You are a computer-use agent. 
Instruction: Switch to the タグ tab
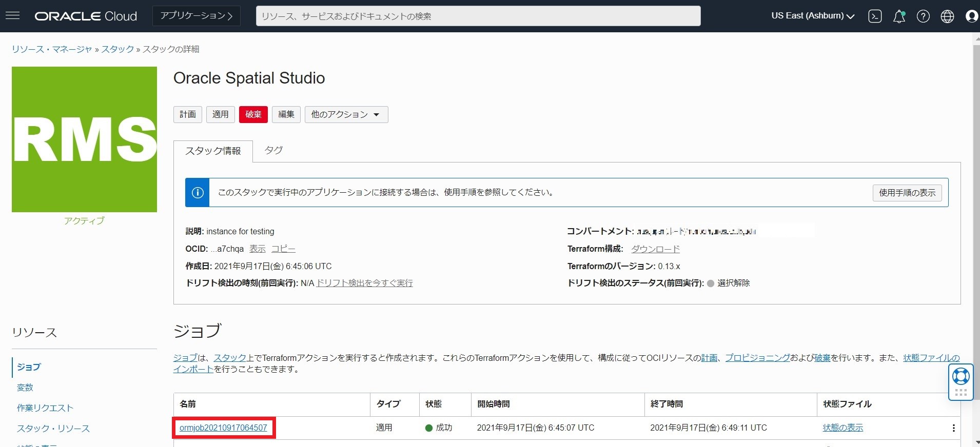click(x=273, y=150)
